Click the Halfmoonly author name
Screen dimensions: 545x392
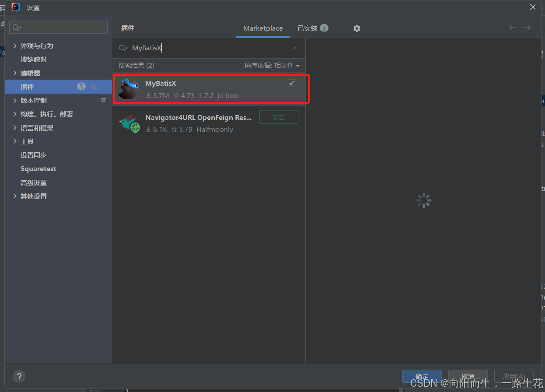pos(215,129)
